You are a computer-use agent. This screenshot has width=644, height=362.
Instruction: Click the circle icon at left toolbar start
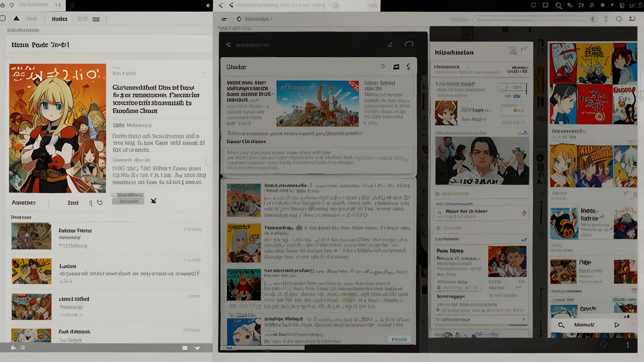pos(3,19)
